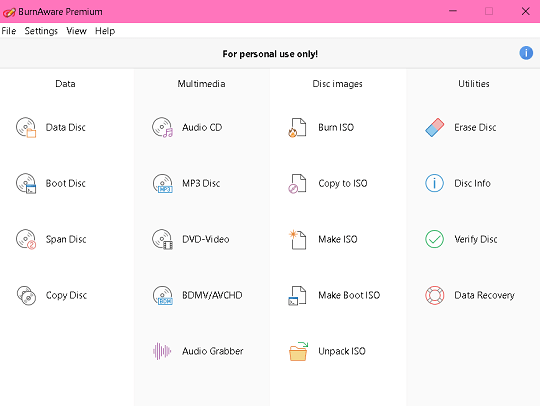Open the Unpack ISO folder icon
540x406 pixels.
[298, 351]
